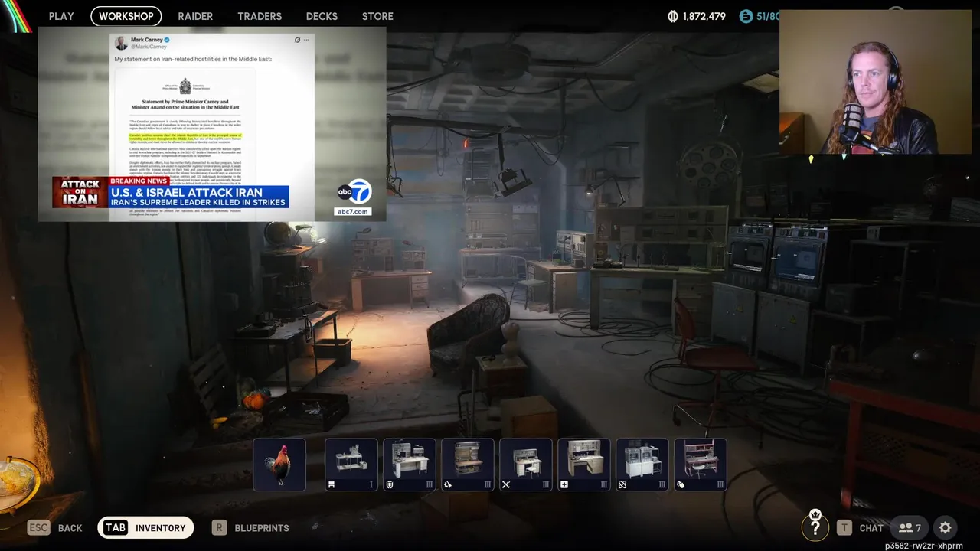Click the streamer webcam overlay
The height and width of the screenshot is (551, 980).
[875, 82]
